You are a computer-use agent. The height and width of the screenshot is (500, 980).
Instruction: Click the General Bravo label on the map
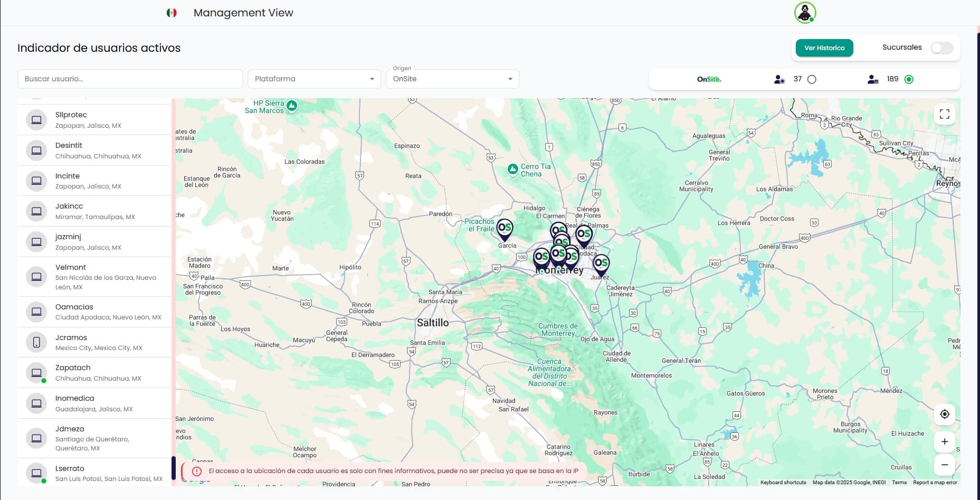coord(778,247)
